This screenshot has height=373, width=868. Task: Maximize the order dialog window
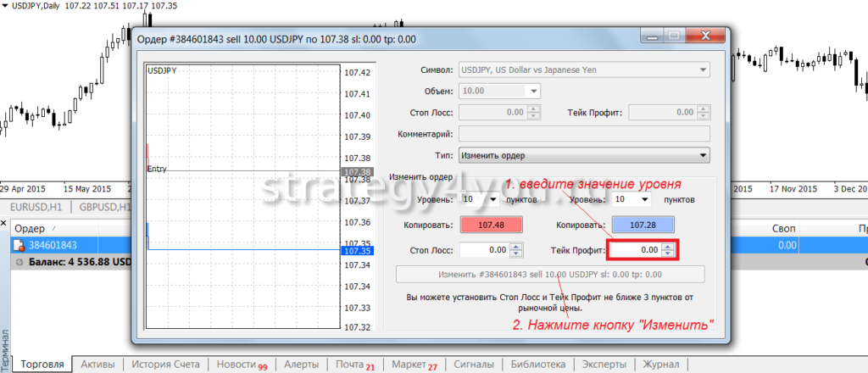click(x=674, y=36)
